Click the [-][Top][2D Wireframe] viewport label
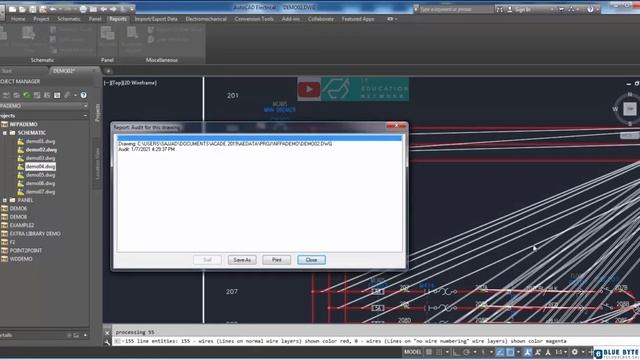The height and width of the screenshot is (360, 640). click(x=130, y=83)
